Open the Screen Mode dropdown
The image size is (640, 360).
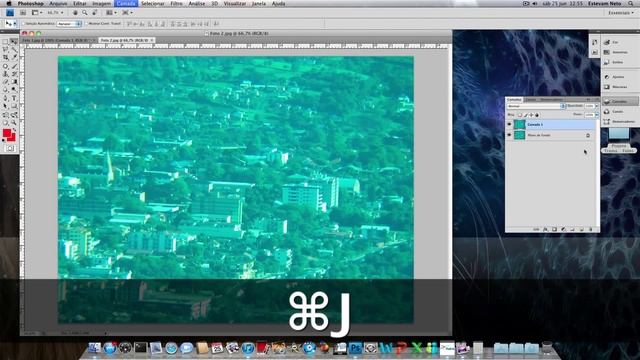click(127, 13)
